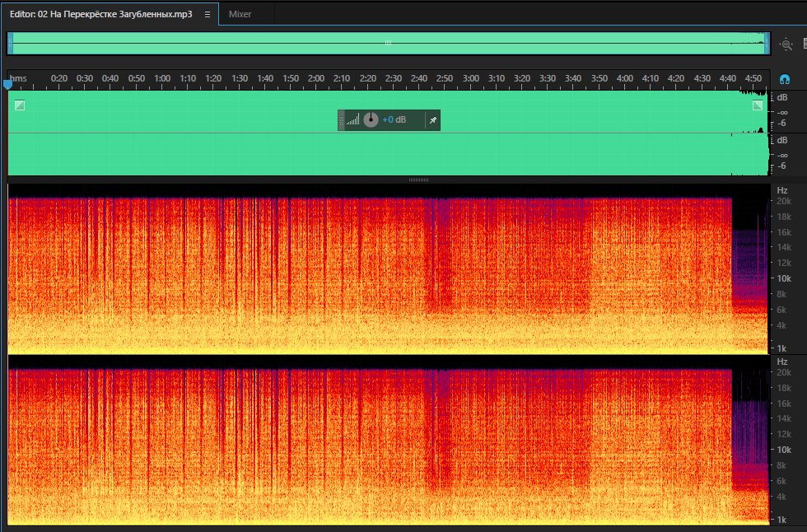
Task: Click the 2:30 mark on time ruler
Action: [394, 78]
